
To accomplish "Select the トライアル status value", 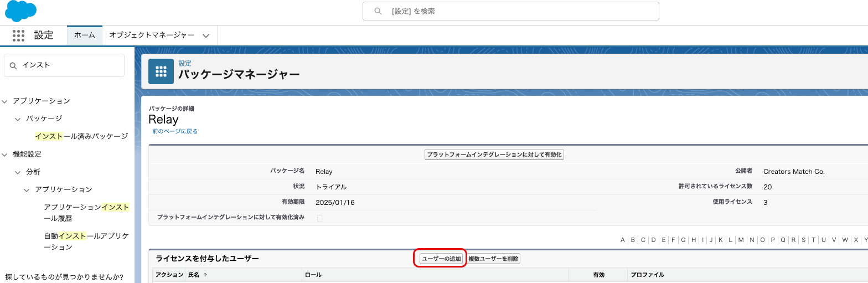I will 331,187.
